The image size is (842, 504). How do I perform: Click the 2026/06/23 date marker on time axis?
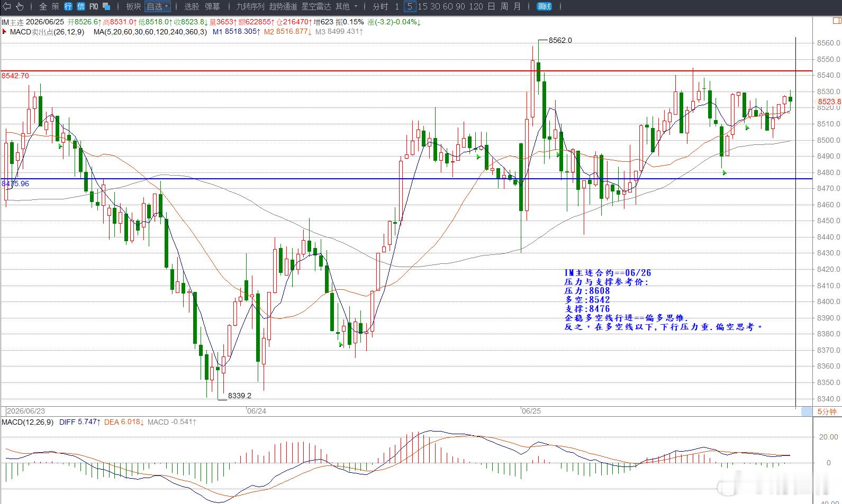click(26, 411)
